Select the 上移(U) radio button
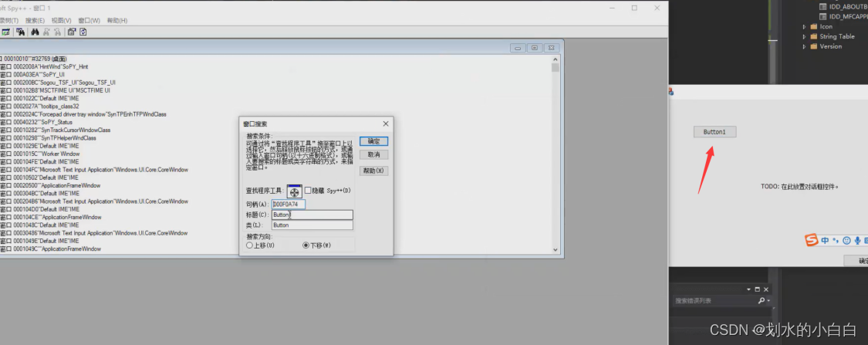The image size is (868, 345). tap(250, 245)
